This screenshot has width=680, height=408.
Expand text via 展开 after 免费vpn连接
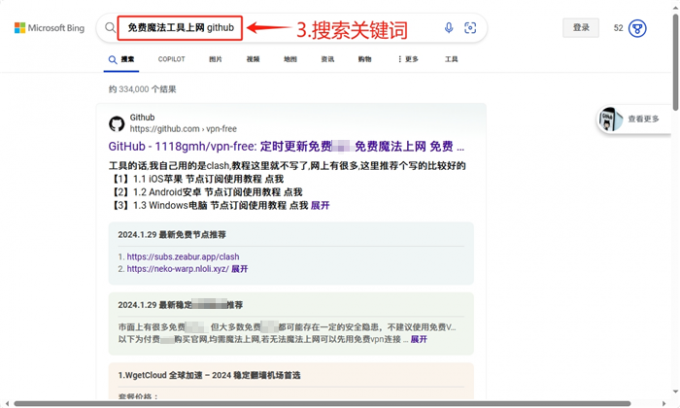tap(418, 339)
